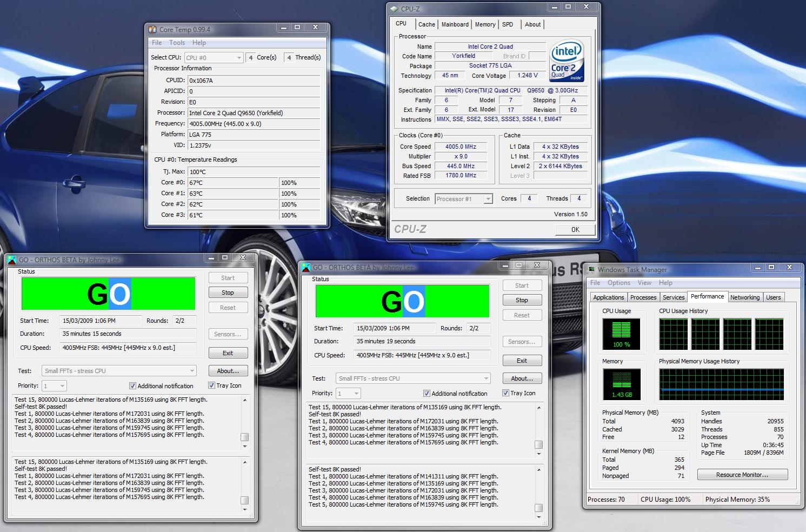Click the Intel Core 2 Quad logo
Viewport: 806px width, 532px height.
coord(567,61)
